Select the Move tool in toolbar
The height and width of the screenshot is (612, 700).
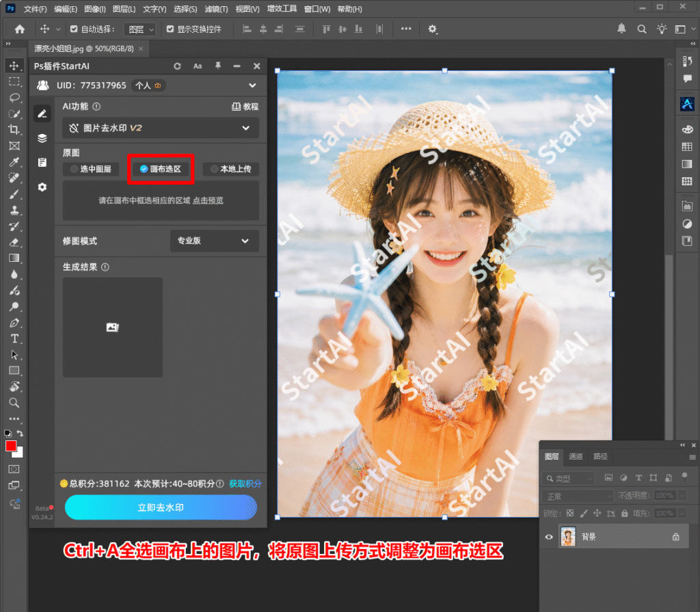point(14,66)
